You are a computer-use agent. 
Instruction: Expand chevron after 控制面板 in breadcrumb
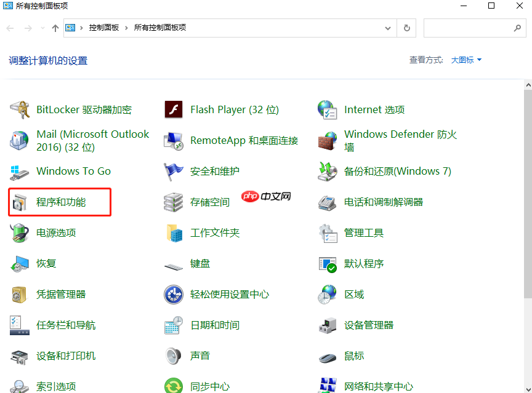coord(126,28)
